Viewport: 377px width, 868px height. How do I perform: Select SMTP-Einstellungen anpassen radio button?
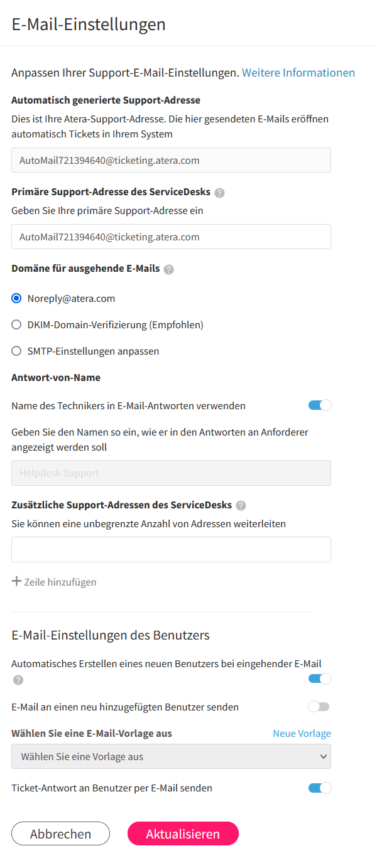(x=17, y=351)
